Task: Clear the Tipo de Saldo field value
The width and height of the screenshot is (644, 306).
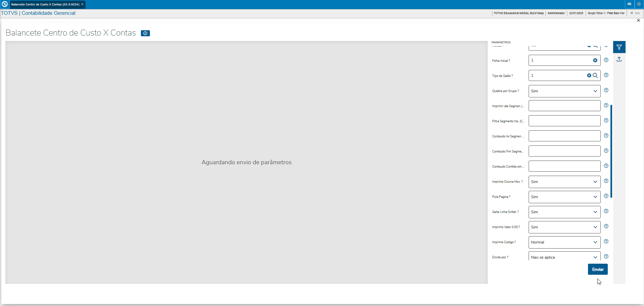Action: click(589, 76)
